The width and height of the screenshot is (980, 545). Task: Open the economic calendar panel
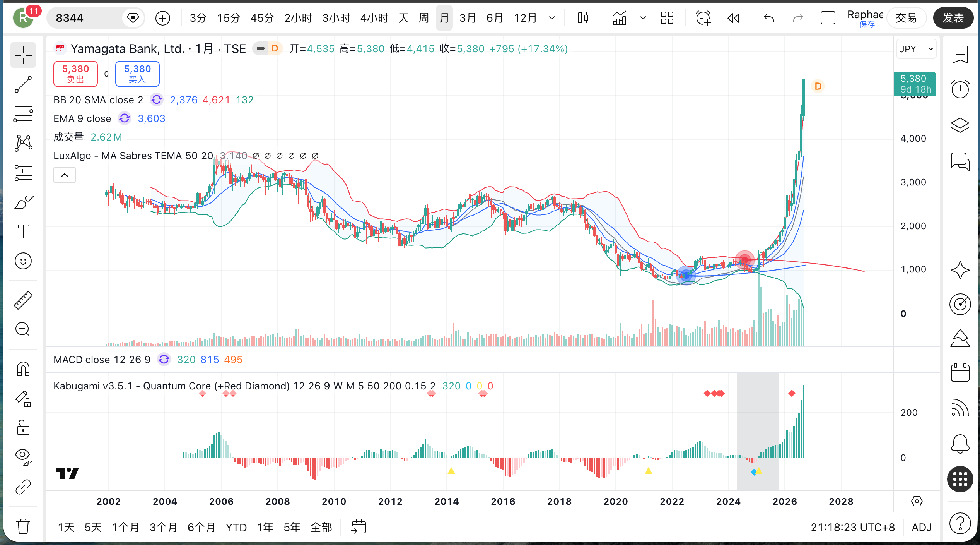960,372
